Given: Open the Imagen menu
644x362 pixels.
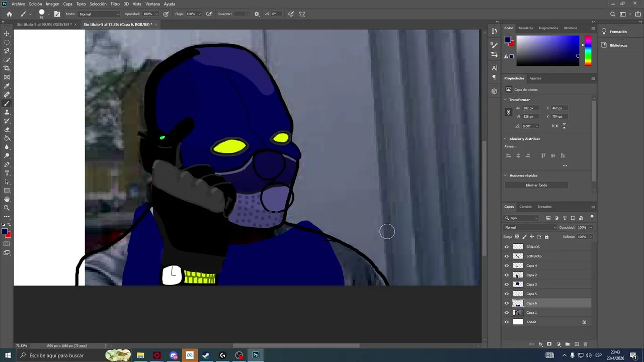Looking at the screenshot, I should 52,4.
